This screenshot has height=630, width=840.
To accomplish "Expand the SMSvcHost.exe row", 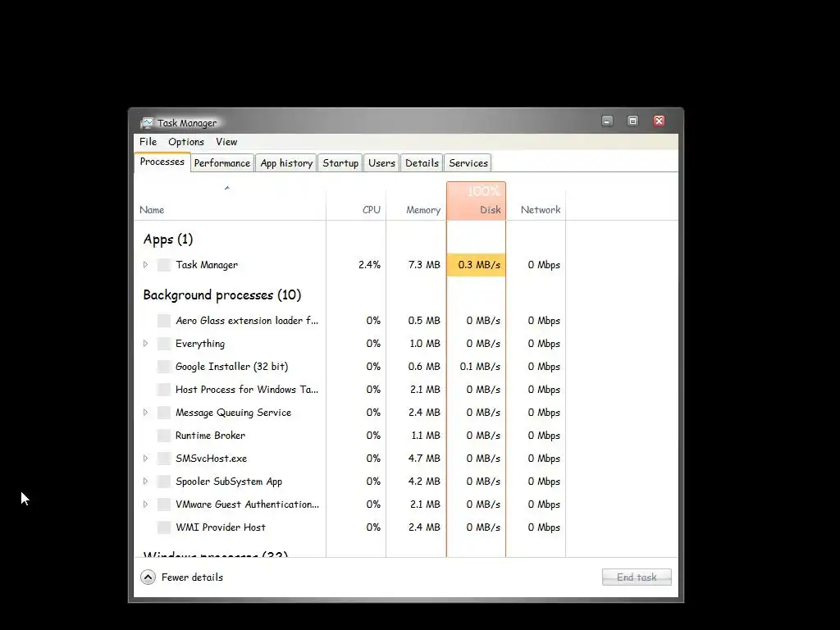I will coord(145,459).
